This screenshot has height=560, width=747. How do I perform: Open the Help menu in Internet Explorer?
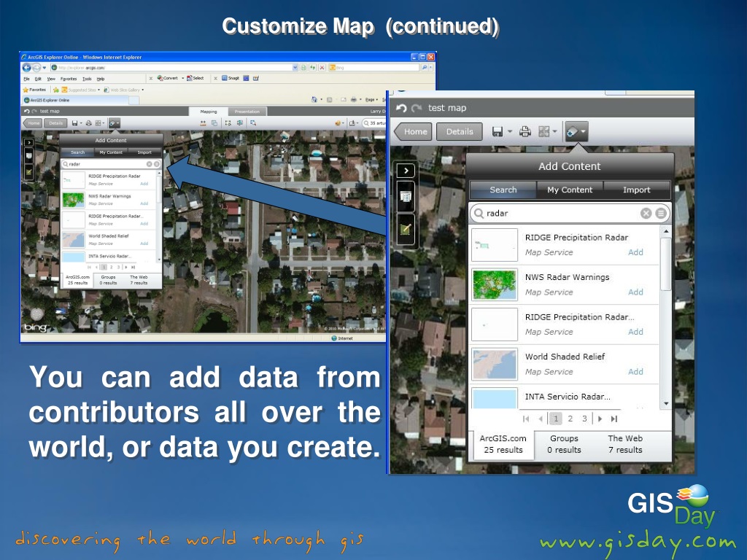101,79
